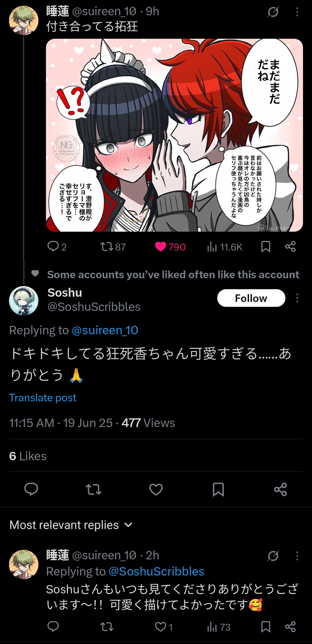This screenshot has height=644, width=312.
Task: Reply to Soshu's main post
Action: click(x=31, y=489)
